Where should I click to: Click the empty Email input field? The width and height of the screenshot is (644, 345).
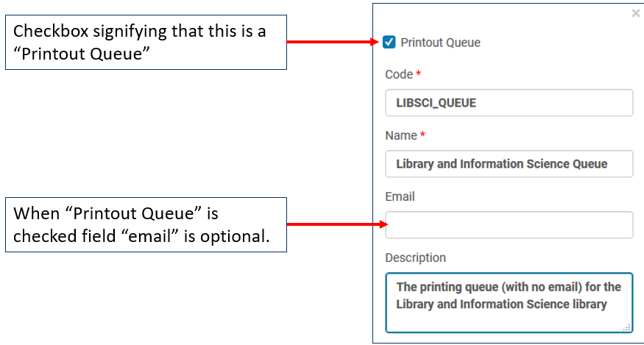pyautogui.click(x=509, y=225)
